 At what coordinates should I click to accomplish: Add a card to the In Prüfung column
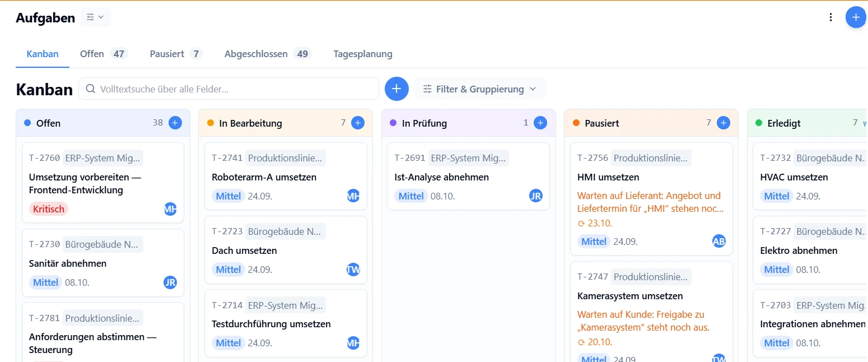pos(540,123)
